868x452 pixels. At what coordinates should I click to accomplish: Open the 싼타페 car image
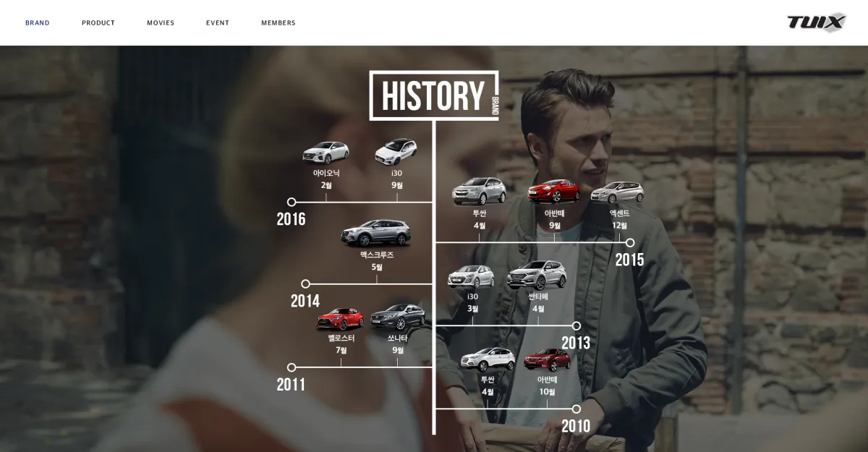coord(537,276)
